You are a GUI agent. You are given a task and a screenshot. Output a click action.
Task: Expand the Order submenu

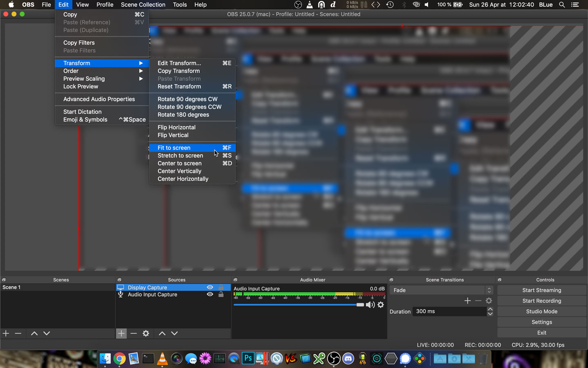102,71
